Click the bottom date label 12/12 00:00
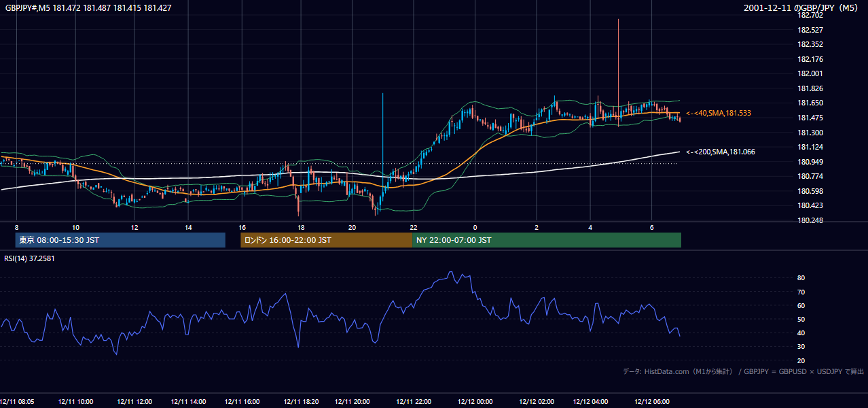Image resolution: width=868 pixels, height=408 pixels. tap(475, 402)
